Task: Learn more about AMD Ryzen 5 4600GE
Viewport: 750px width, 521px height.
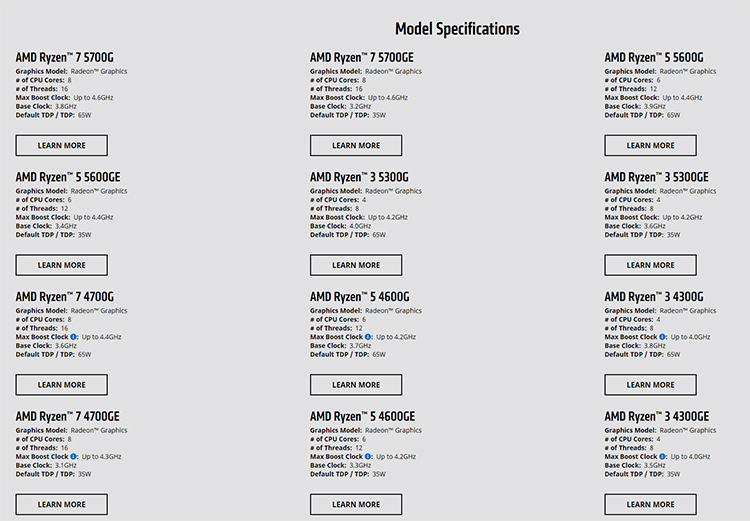Action: pyautogui.click(x=356, y=504)
